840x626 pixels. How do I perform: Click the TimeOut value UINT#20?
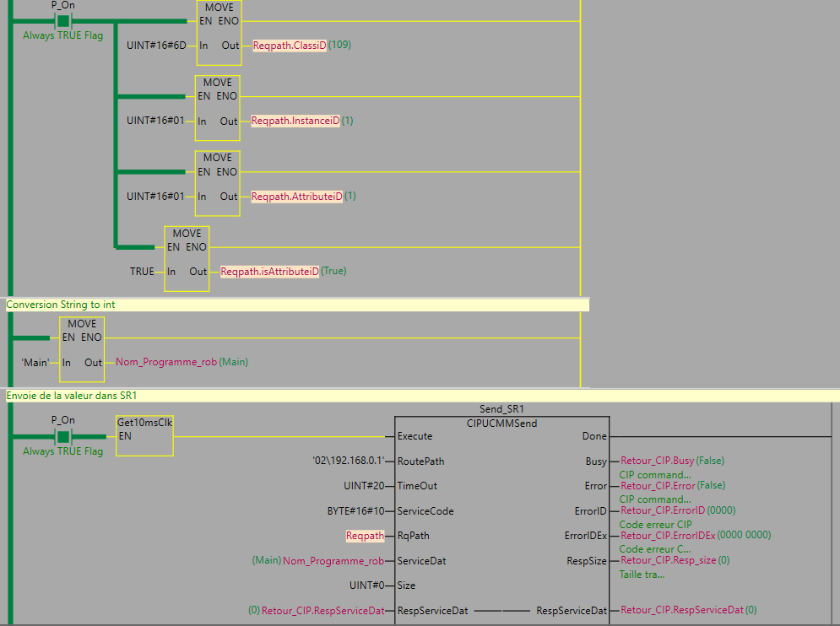(x=365, y=486)
